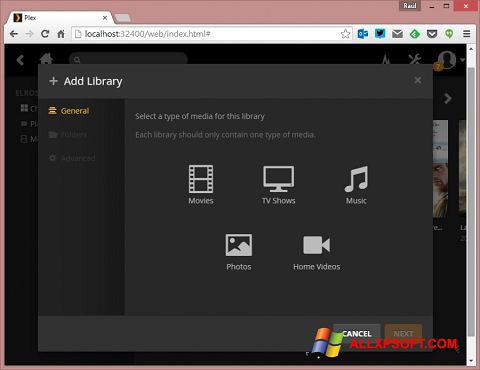Open the Plex user avatar menu
Screen dimensions: 480x370
coord(447,59)
